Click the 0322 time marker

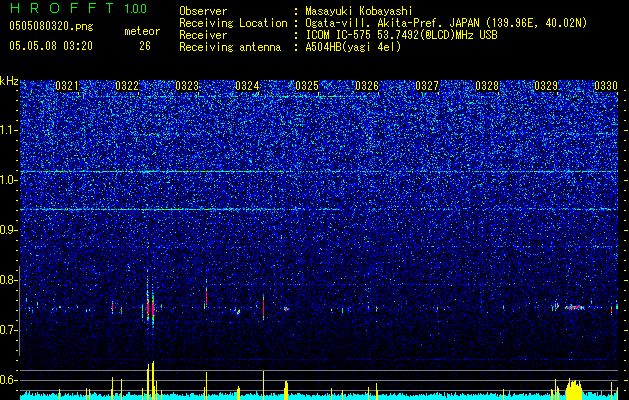127,85
